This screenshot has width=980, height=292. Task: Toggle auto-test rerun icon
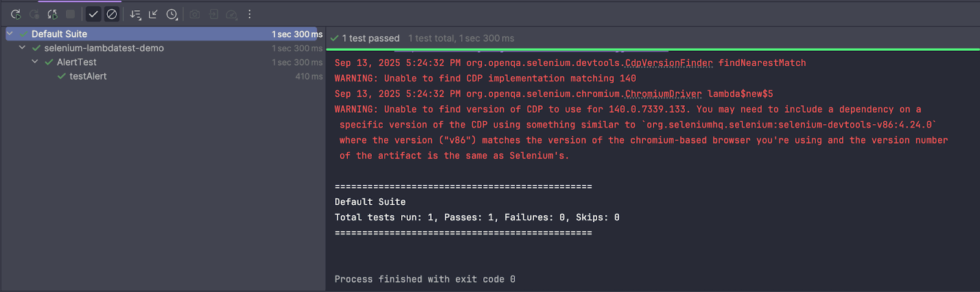[53, 14]
